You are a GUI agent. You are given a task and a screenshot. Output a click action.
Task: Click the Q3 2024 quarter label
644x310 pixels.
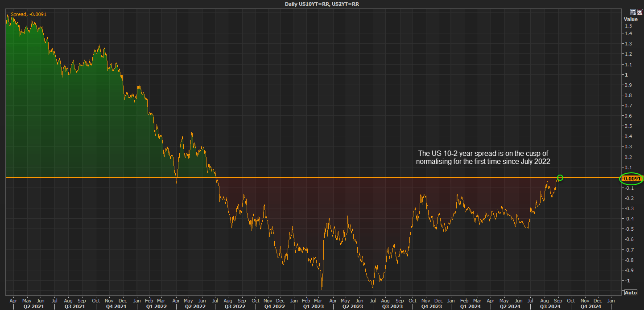click(x=550, y=306)
